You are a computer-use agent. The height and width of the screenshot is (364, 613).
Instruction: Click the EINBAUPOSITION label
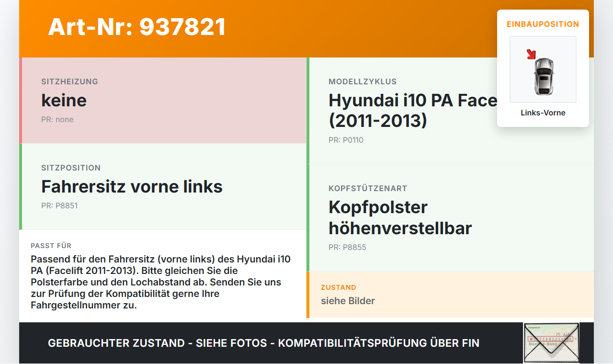[x=543, y=24]
